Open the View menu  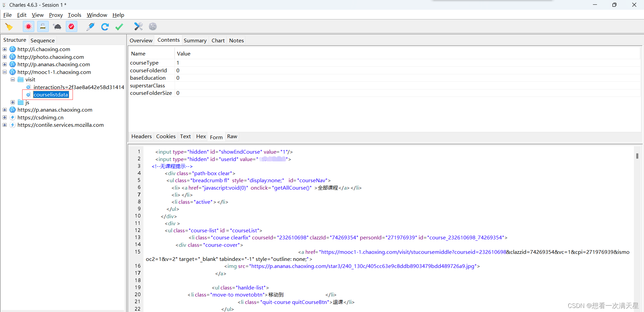[x=38, y=15]
